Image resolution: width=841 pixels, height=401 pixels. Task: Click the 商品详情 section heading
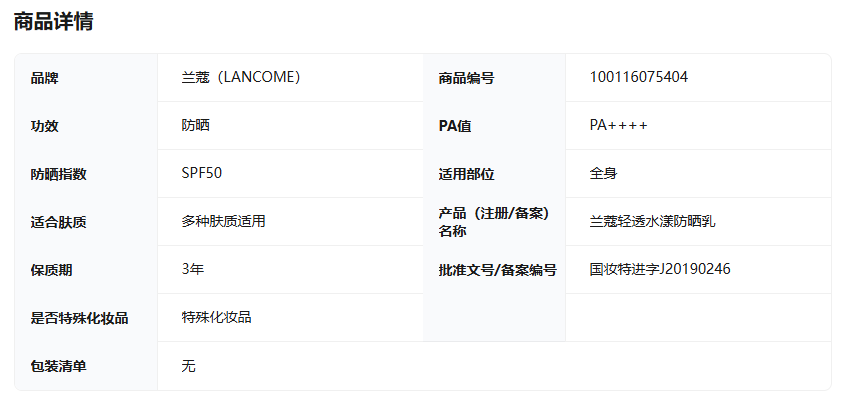click(x=53, y=21)
